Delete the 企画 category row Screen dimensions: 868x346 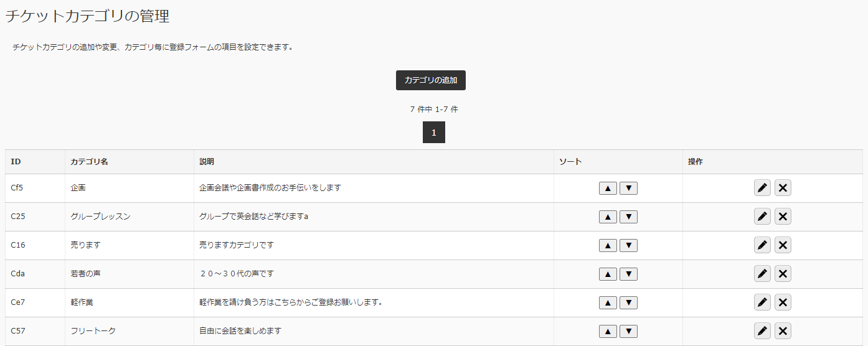tap(783, 188)
